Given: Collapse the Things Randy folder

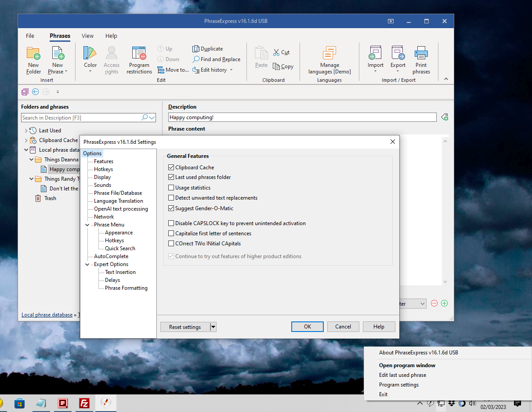Looking at the screenshot, I should pos(31,179).
